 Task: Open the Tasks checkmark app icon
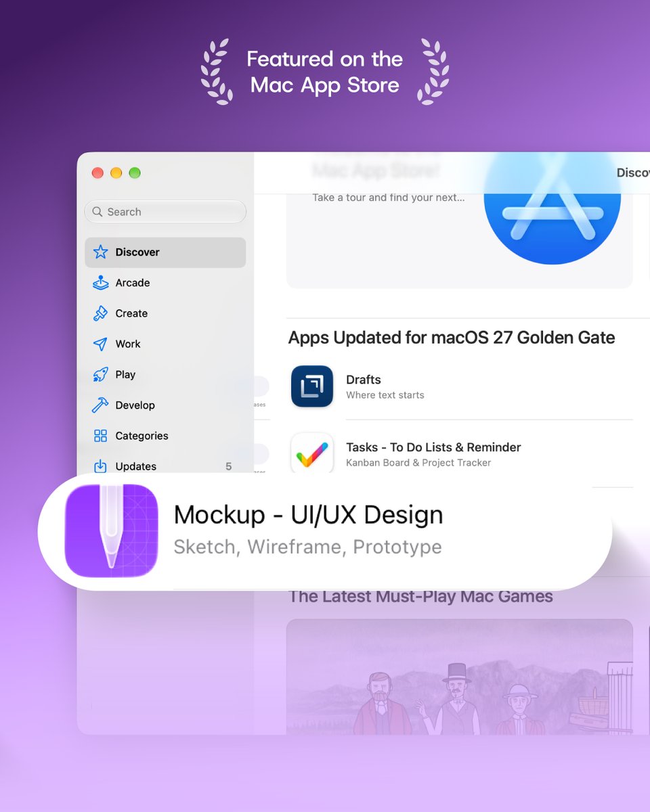tap(312, 453)
